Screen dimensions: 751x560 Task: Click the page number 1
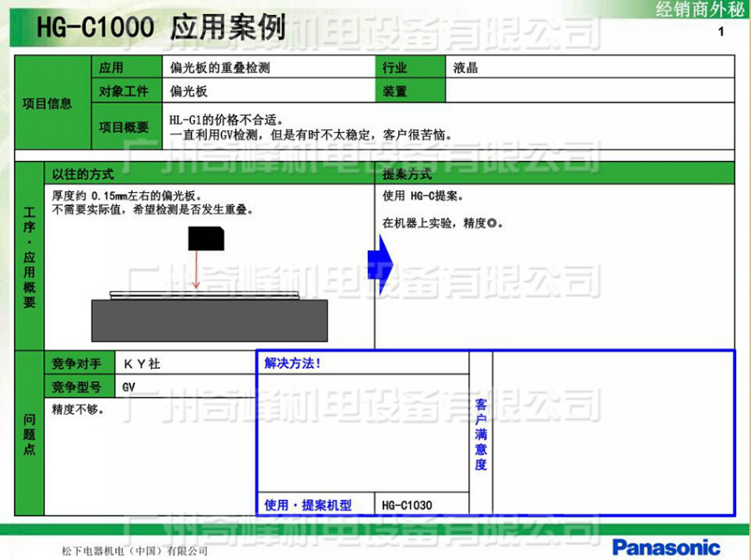[x=721, y=32]
